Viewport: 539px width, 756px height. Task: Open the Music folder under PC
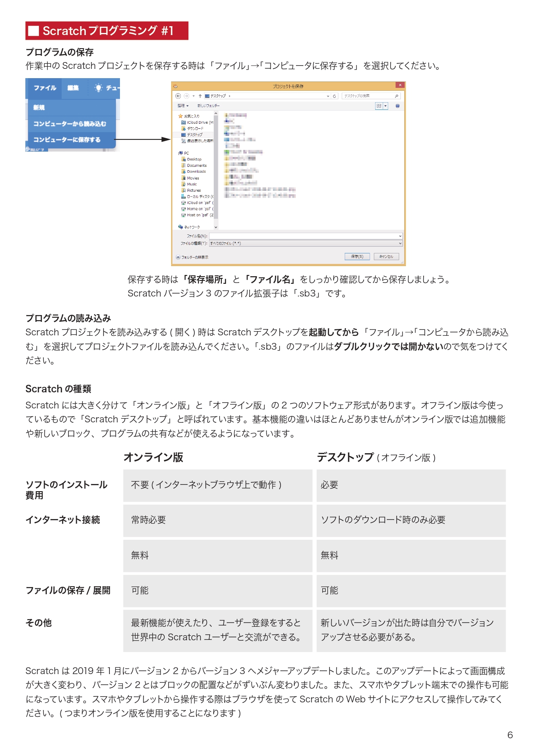coord(189,184)
